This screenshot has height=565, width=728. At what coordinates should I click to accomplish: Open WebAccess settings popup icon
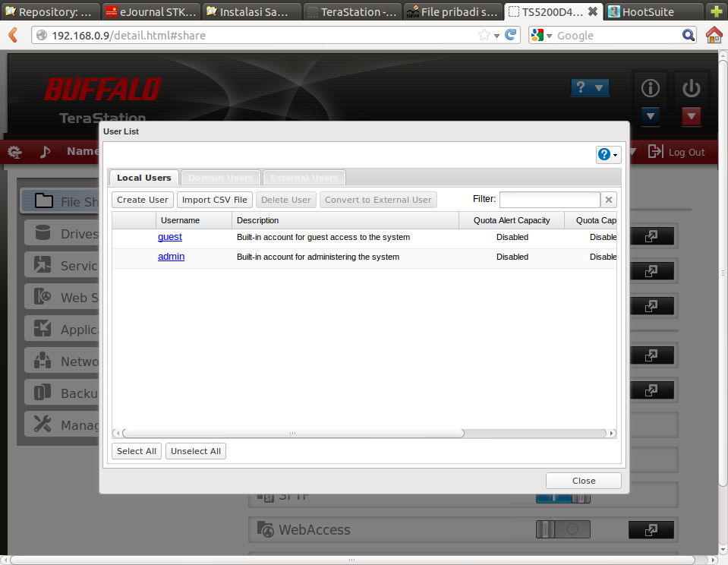click(651, 530)
